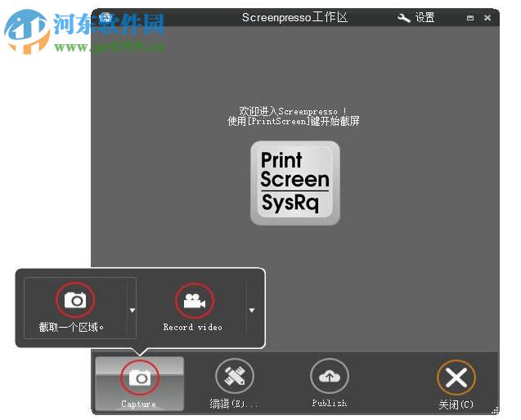Click the Screenpresso工作区 title text
This screenshot has height=420, width=521.
click(294, 17)
